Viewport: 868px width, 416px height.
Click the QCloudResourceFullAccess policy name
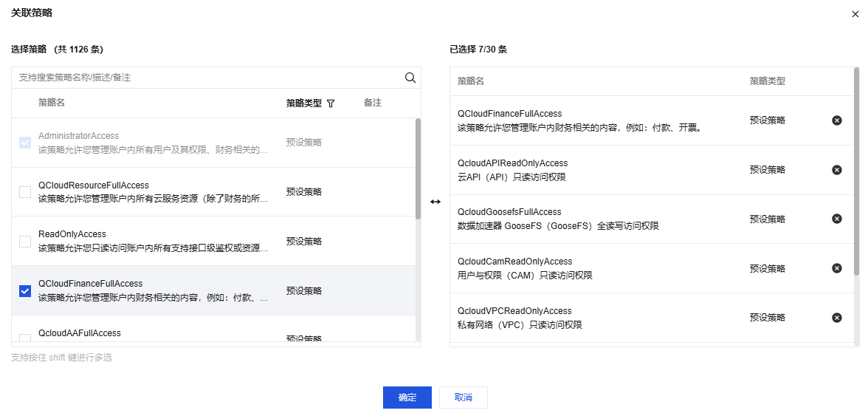coord(94,185)
